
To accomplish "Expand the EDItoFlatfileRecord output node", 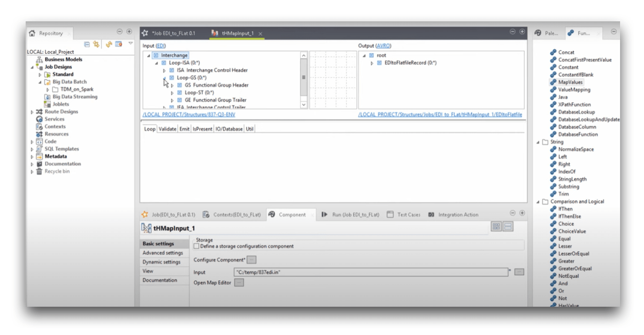I will (x=372, y=63).
